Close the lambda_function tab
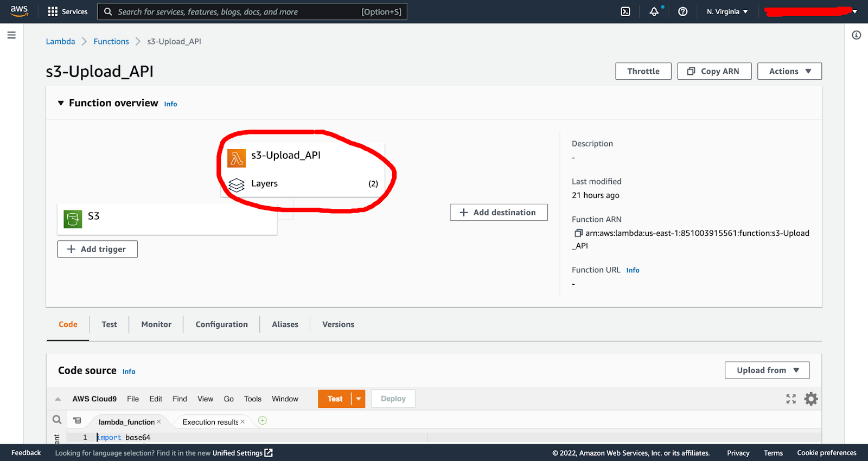This screenshot has width=868, height=461. click(159, 422)
